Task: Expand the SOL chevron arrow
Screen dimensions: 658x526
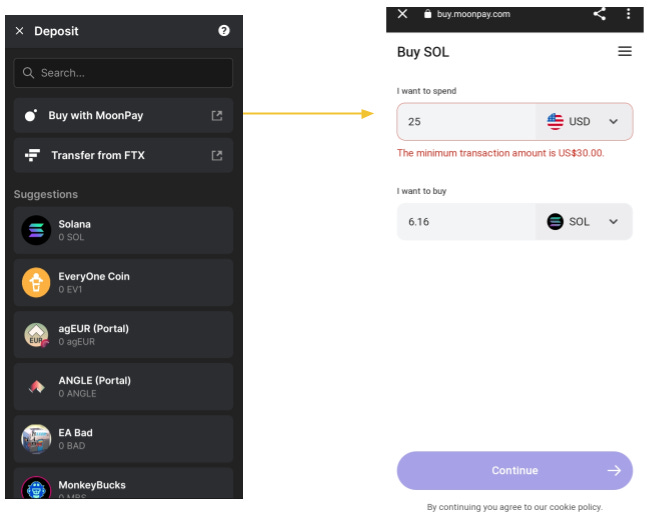Action: pyautogui.click(x=613, y=222)
